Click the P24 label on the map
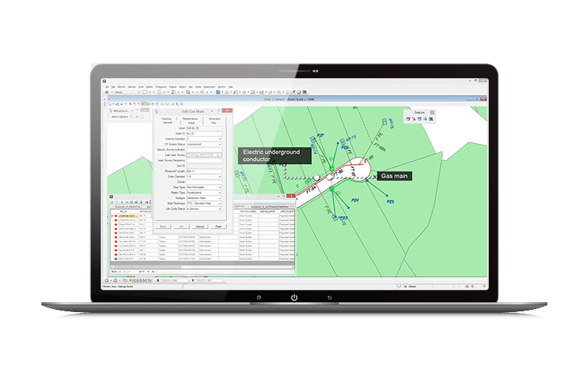 (x=355, y=200)
